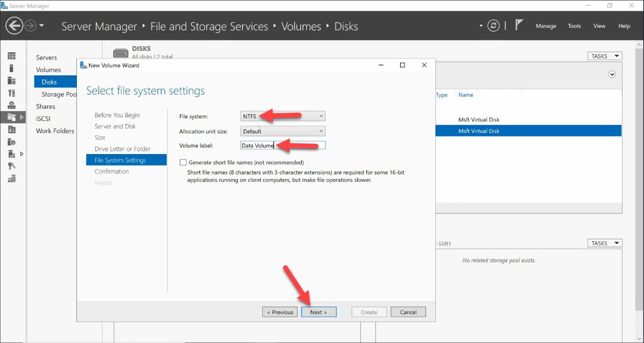Select Volumes in the navigation pane
This screenshot has height=343, width=644.
point(48,70)
